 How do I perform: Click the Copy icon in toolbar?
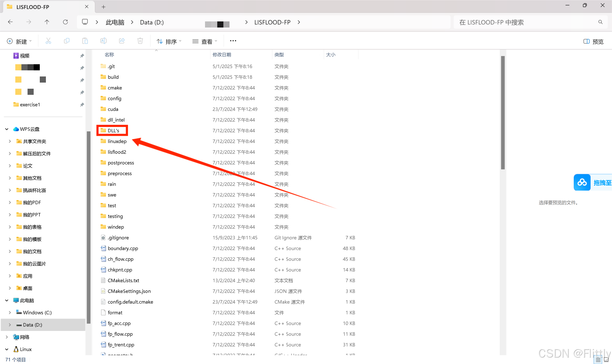click(67, 41)
